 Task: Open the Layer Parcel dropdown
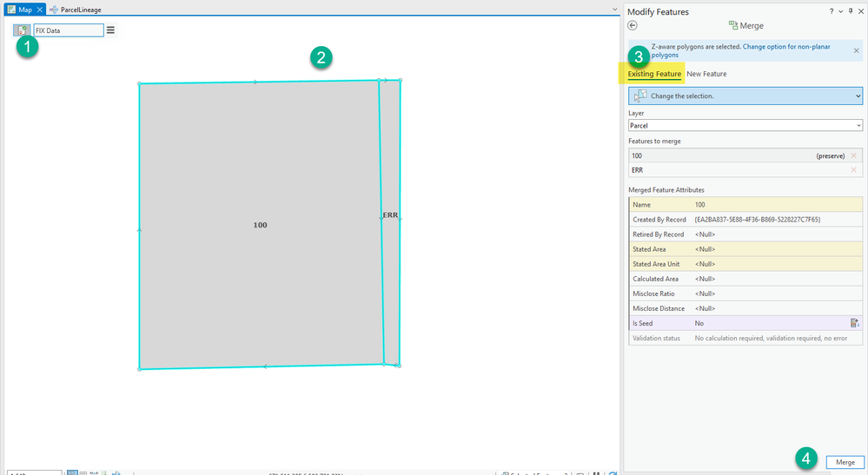click(x=745, y=126)
